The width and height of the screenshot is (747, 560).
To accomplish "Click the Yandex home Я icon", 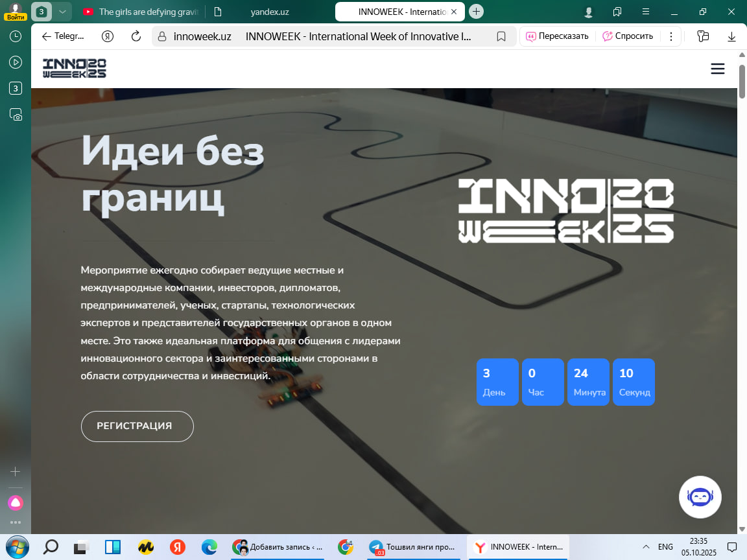I will [x=108, y=36].
